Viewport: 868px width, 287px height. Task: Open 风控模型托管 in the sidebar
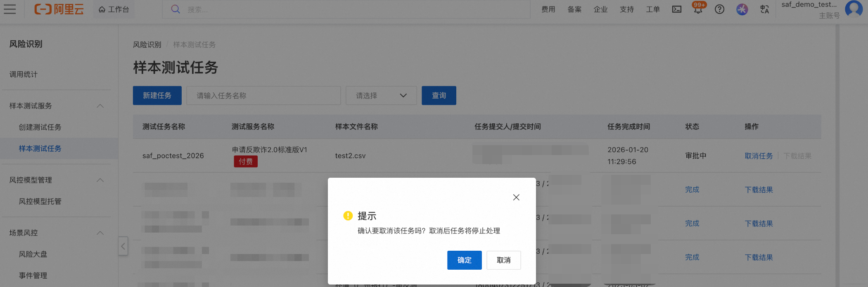40,201
